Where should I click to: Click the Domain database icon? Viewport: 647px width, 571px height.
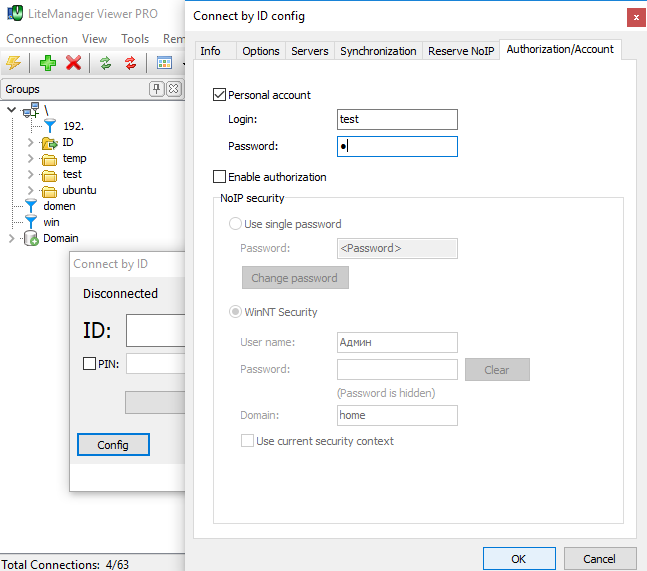pos(31,238)
